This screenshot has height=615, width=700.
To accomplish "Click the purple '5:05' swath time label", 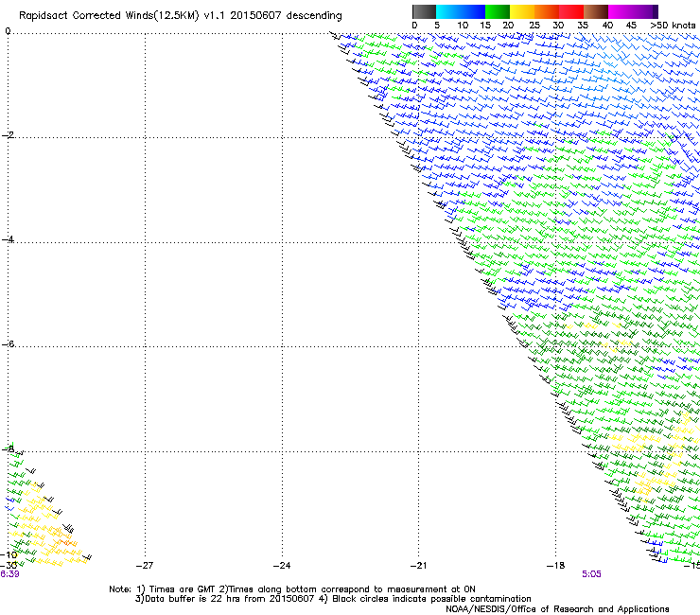I will point(591,574).
